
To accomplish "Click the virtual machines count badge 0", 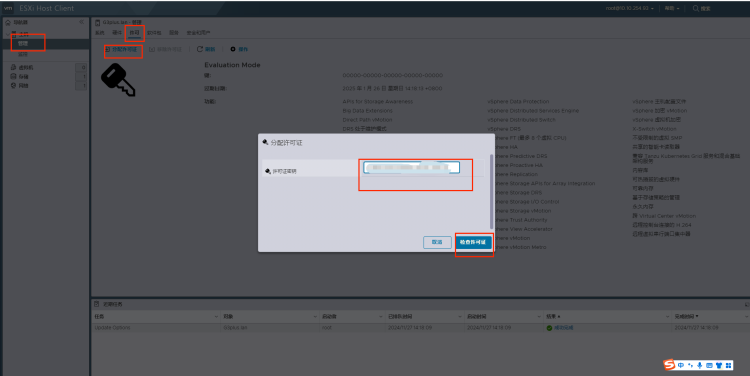I will point(82,67).
